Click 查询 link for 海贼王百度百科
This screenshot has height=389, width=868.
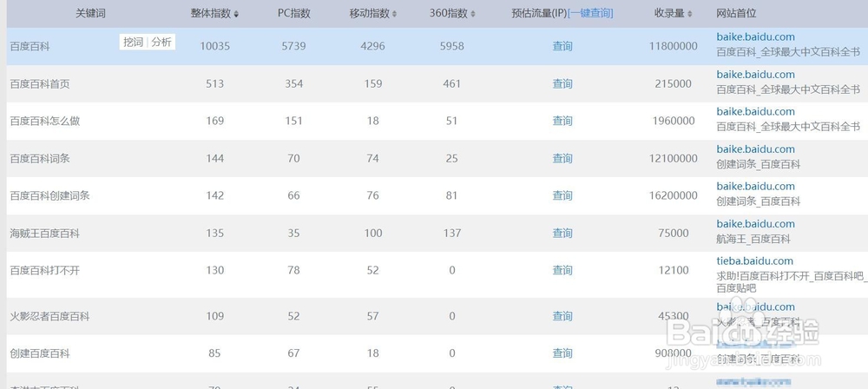pos(562,234)
